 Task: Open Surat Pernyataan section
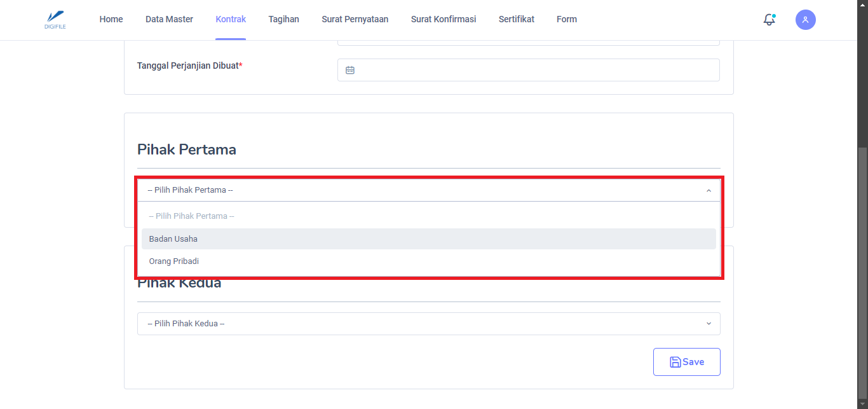[x=355, y=19]
